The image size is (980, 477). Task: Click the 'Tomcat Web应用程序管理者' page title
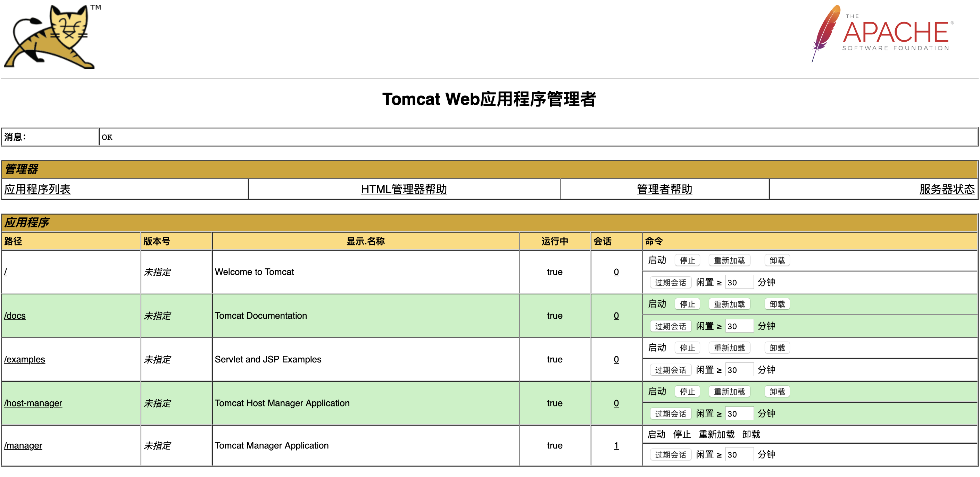(489, 99)
